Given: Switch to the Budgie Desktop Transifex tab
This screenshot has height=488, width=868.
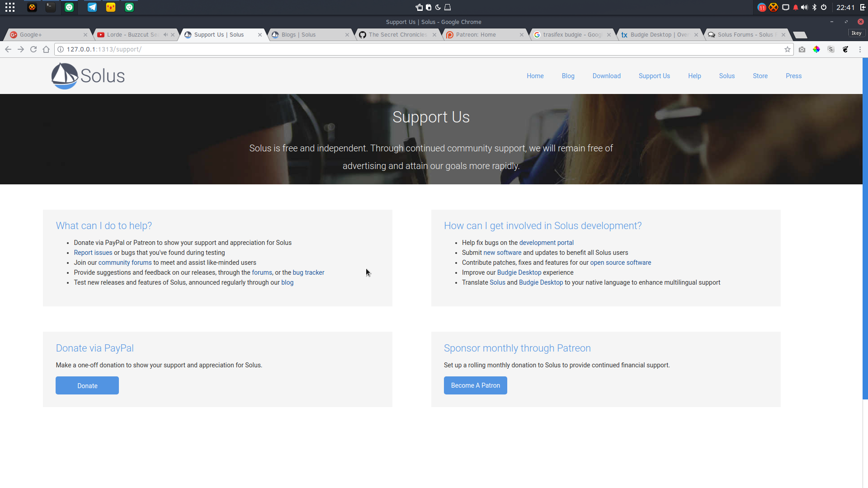Looking at the screenshot, I should 659,35.
